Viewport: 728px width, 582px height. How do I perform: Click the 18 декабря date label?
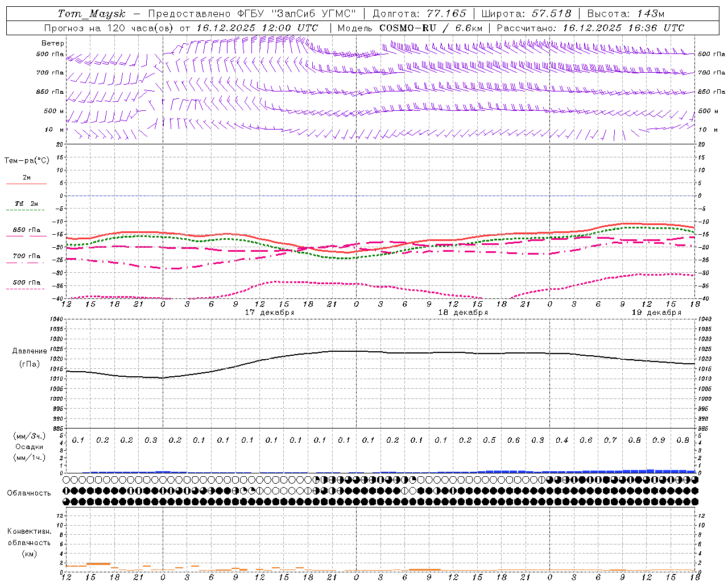(x=463, y=313)
